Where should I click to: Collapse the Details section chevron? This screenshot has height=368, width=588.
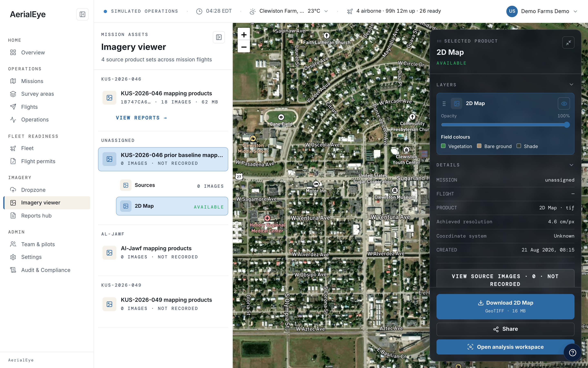(571, 165)
